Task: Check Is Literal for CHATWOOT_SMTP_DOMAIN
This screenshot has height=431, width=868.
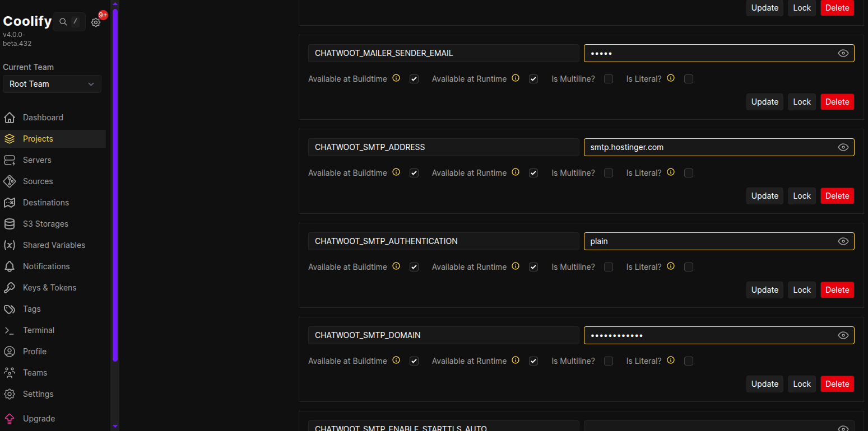Action: 689,361
